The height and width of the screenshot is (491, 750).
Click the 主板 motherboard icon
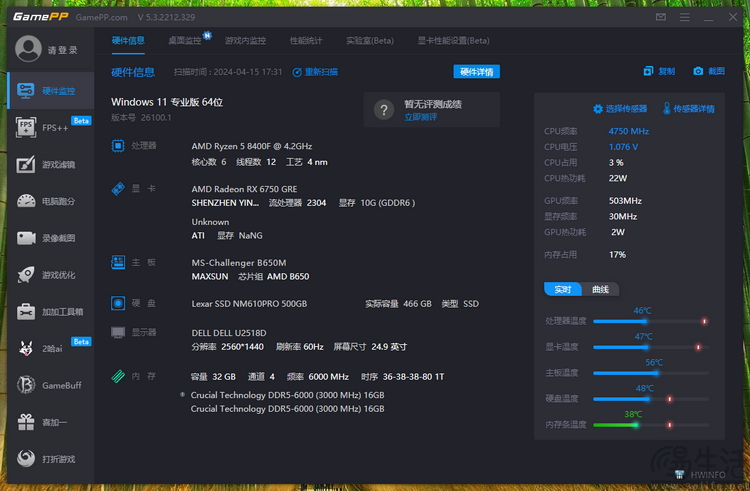(x=118, y=262)
